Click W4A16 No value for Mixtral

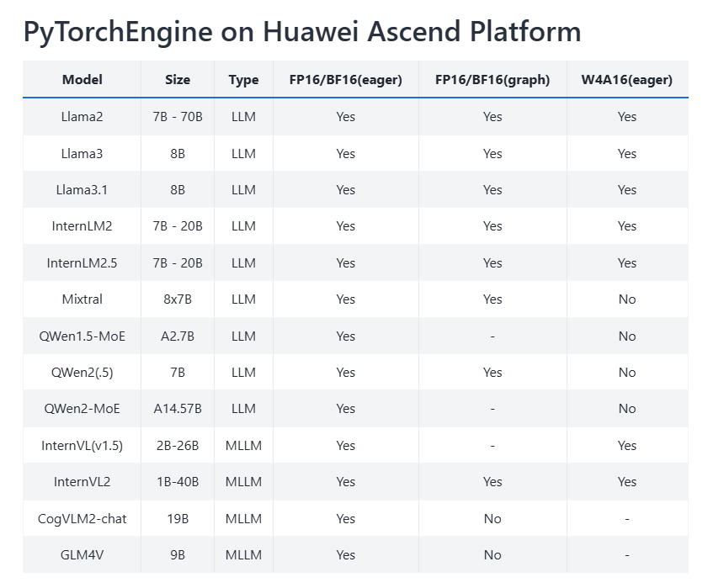(626, 299)
